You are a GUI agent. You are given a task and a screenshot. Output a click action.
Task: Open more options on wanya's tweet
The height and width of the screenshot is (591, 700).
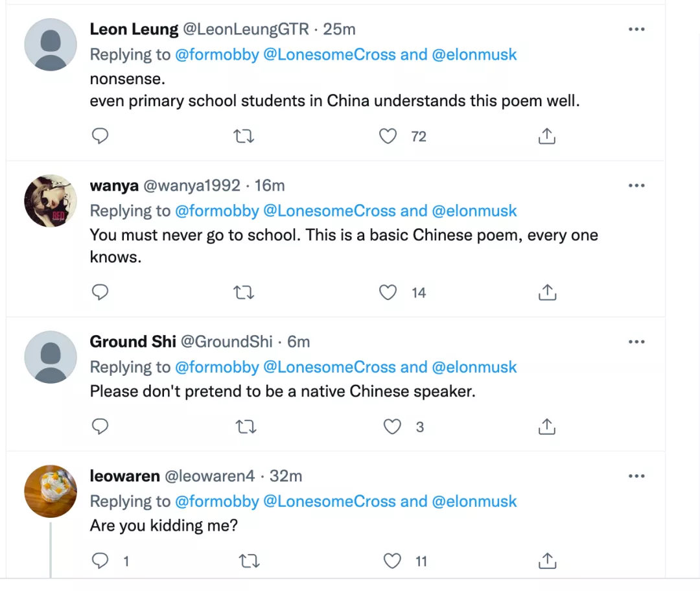pos(636,185)
